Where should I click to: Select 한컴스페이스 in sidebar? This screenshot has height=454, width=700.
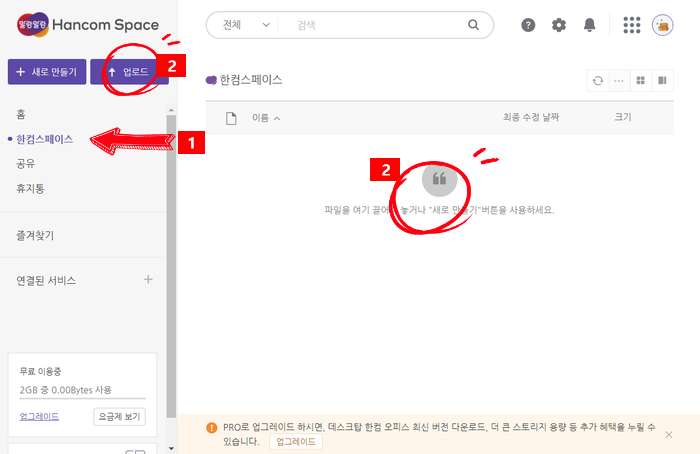[44, 139]
